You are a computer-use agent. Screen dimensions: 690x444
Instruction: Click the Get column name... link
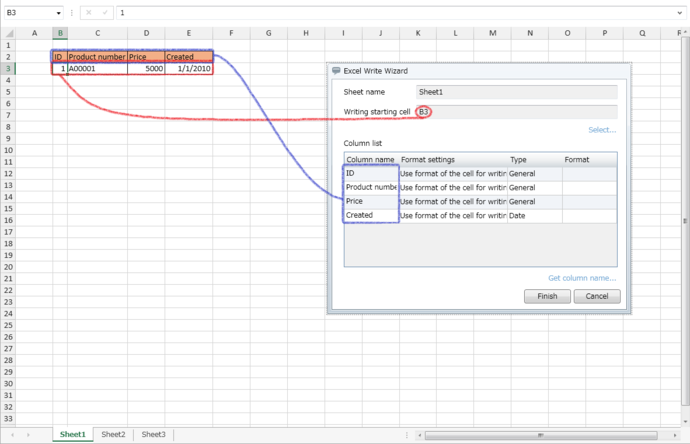click(x=581, y=278)
